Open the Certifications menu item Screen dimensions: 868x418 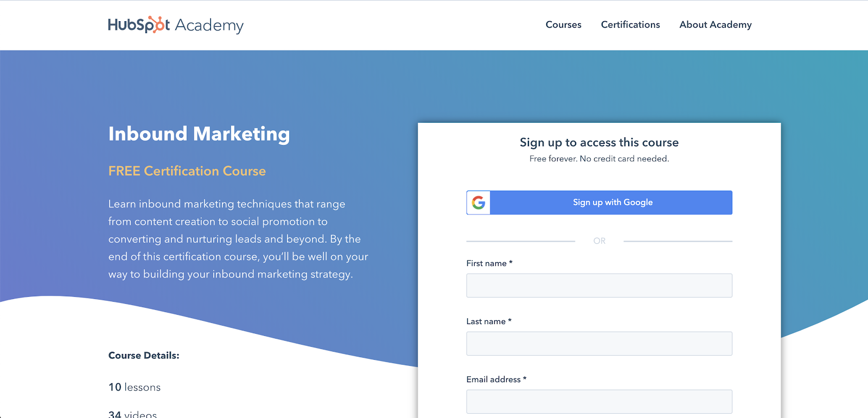[x=630, y=25]
